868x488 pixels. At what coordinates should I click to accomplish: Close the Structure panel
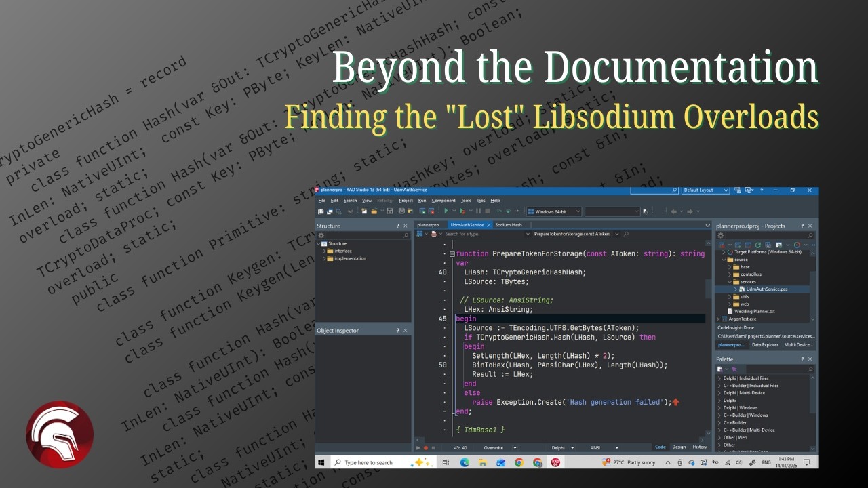point(406,226)
